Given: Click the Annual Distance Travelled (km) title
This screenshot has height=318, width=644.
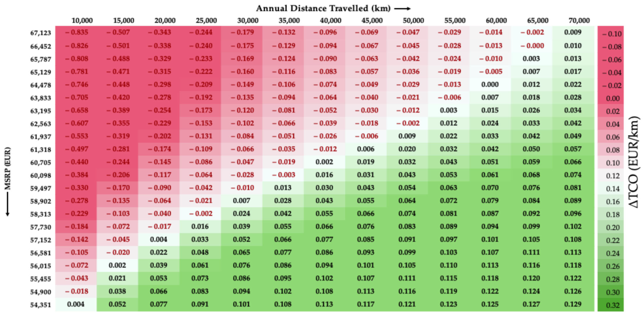Looking at the screenshot, I should pyautogui.click(x=323, y=9).
